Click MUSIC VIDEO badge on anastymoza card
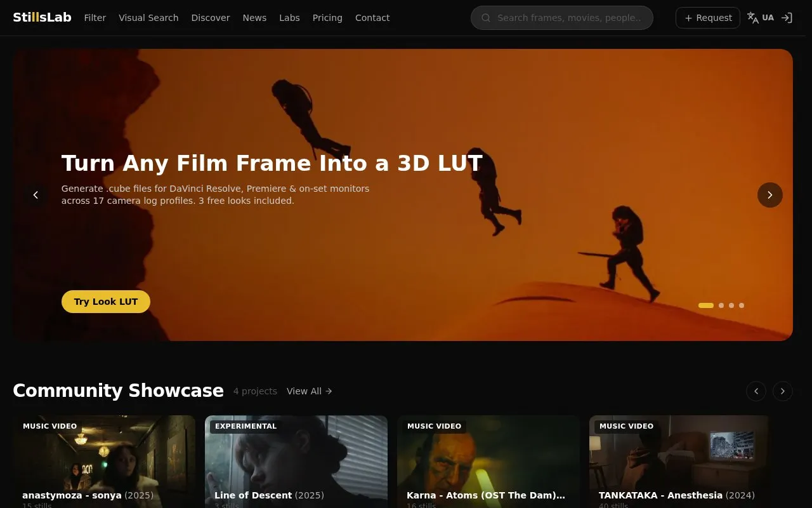This screenshot has width=812, height=508. (x=50, y=426)
